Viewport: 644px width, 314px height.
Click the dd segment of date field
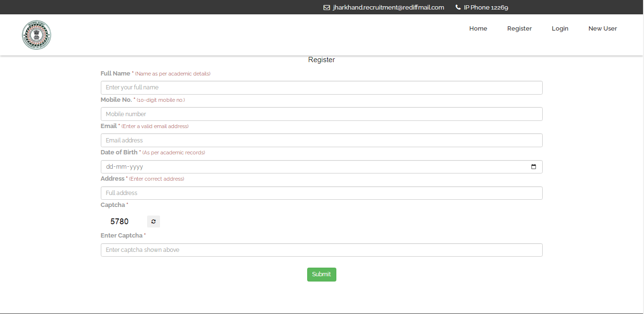pos(110,167)
